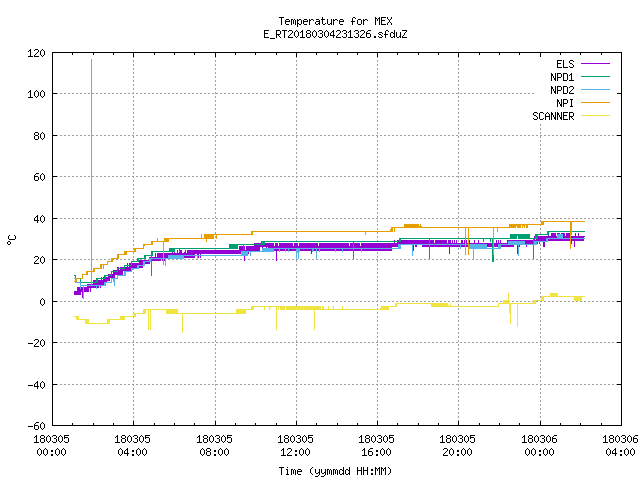The height and width of the screenshot is (480, 640).
Task: Click the y-axis label 120
Action: pos(36,53)
